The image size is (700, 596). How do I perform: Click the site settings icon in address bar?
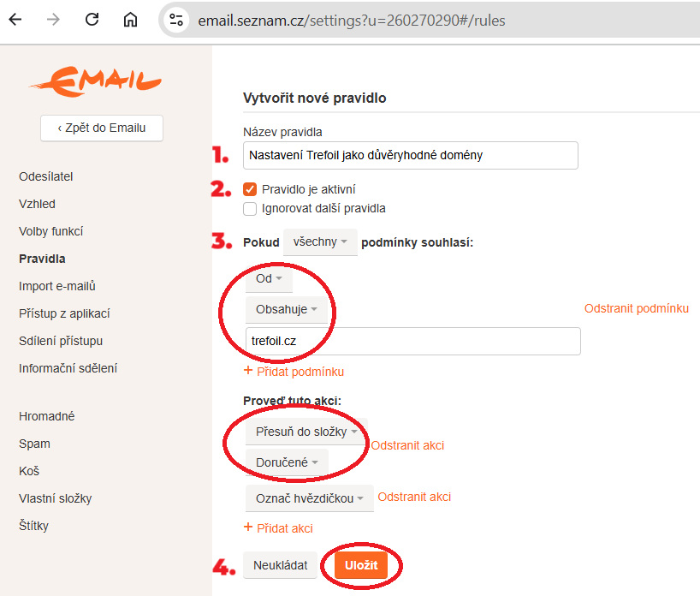176,20
